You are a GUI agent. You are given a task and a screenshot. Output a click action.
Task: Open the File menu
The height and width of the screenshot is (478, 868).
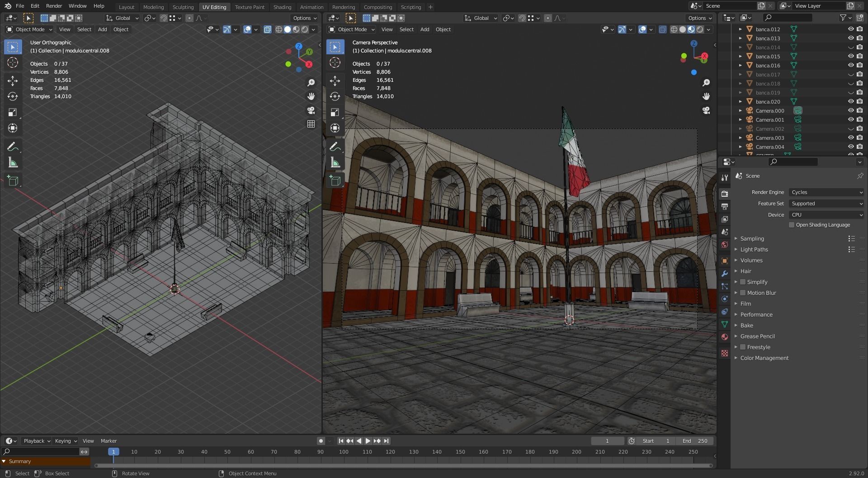(x=20, y=6)
